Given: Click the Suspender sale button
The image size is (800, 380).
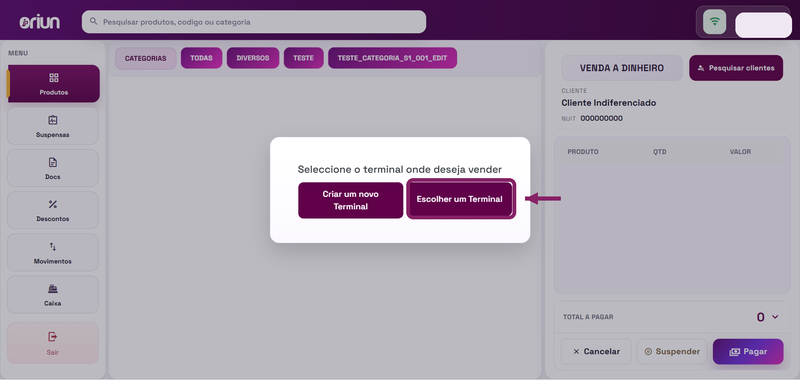Looking at the screenshot, I should click(x=672, y=351).
